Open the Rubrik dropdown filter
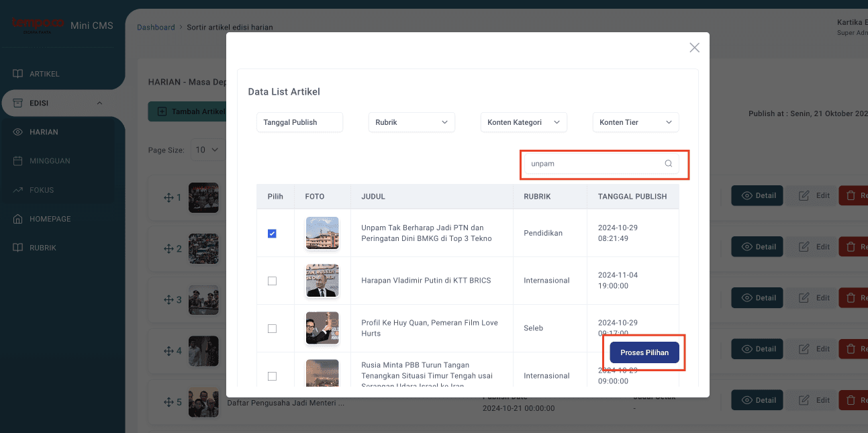Image resolution: width=868 pixels, height=433 pixels. [x=412, y=122]
